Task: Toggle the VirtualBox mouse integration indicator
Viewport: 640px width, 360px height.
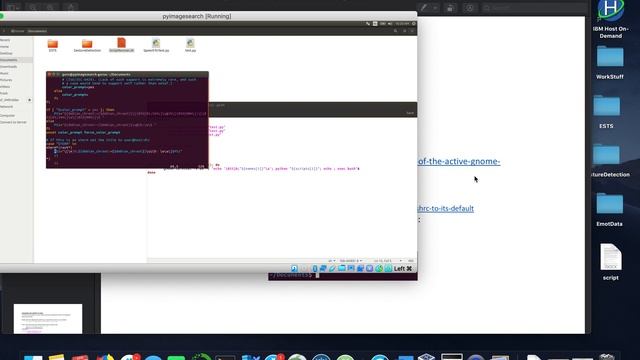Action: pyautogui.click(x=379, y=268)
